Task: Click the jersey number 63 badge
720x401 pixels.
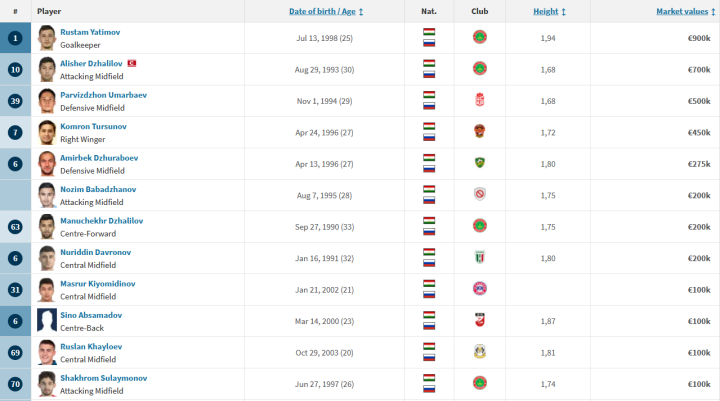Action: [x=15, y=226]
